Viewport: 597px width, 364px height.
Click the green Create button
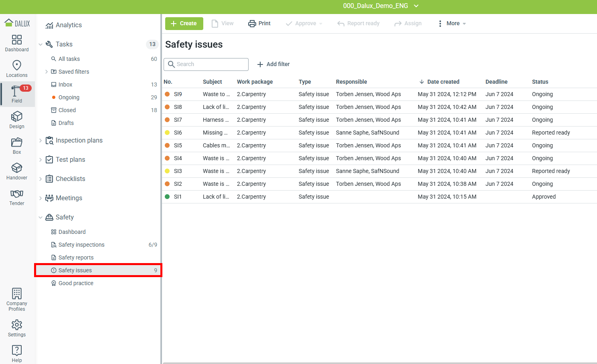pyautogui.click(x=184, y=24)
